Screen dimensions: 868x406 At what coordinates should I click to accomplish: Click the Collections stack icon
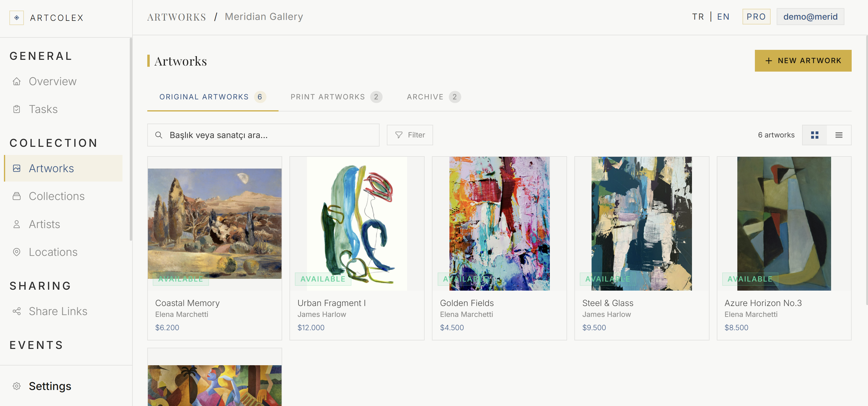17,196
